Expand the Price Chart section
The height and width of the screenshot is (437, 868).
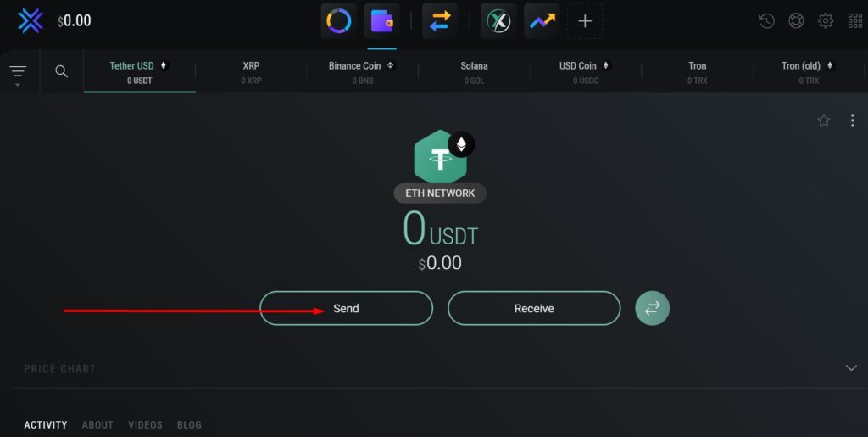pos(851,368)
